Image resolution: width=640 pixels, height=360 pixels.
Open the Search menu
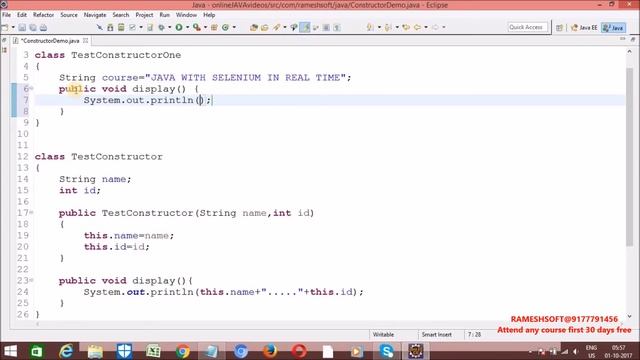click(x=120, y=15)
